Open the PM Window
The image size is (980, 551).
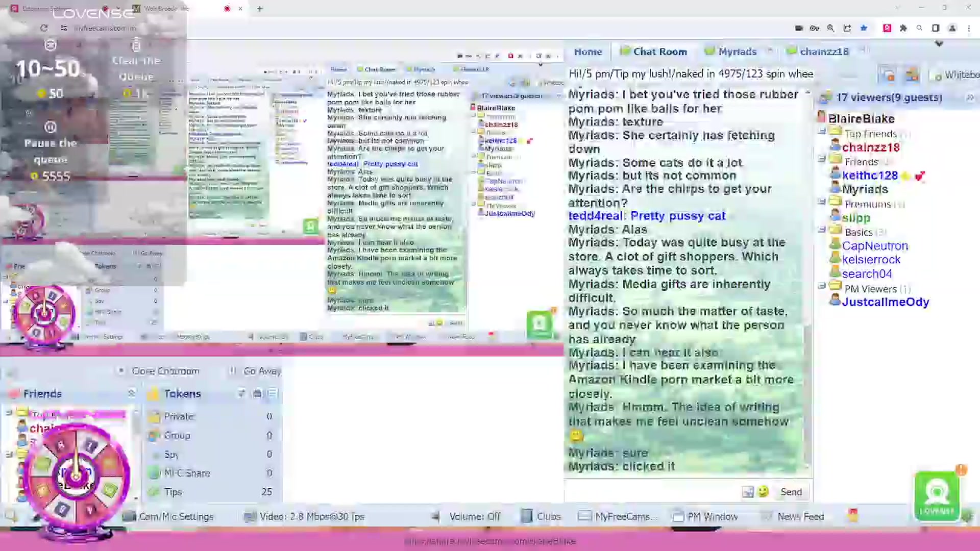[705, 516]
